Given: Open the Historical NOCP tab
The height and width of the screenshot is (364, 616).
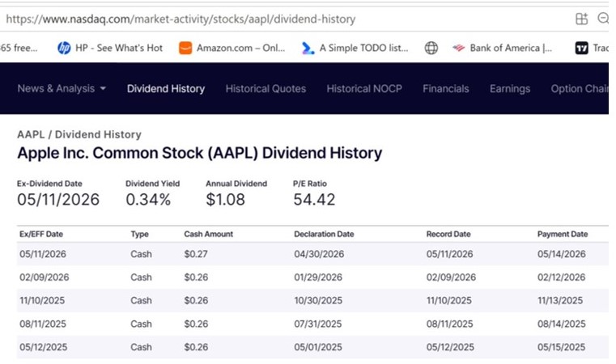Looking at the screenshot, I should click(364, 88).
